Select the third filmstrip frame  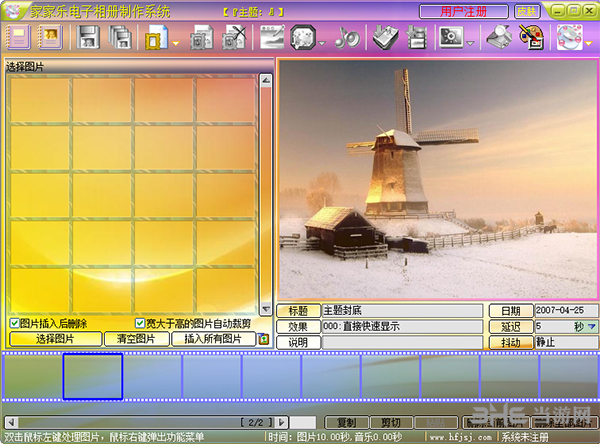[152, 377]
